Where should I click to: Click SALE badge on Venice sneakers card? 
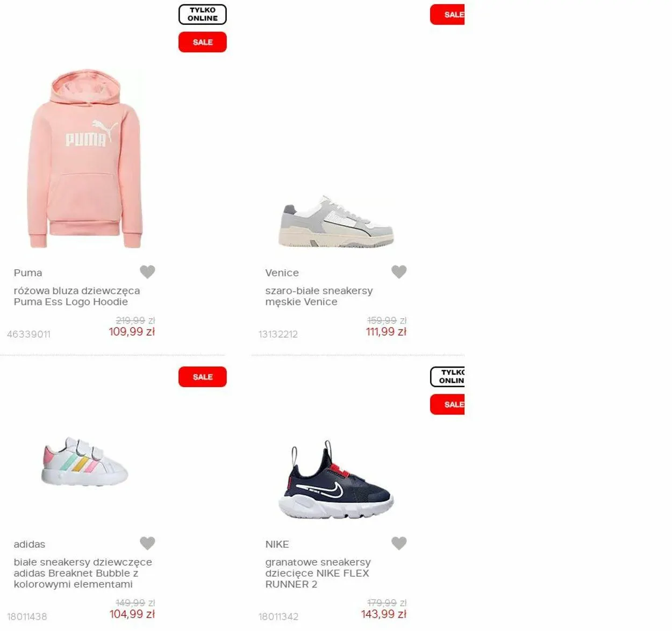point(447,15)
